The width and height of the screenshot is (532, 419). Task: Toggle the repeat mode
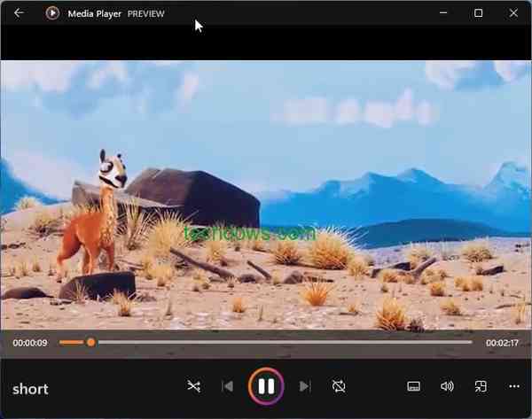[x=339, y=386]
